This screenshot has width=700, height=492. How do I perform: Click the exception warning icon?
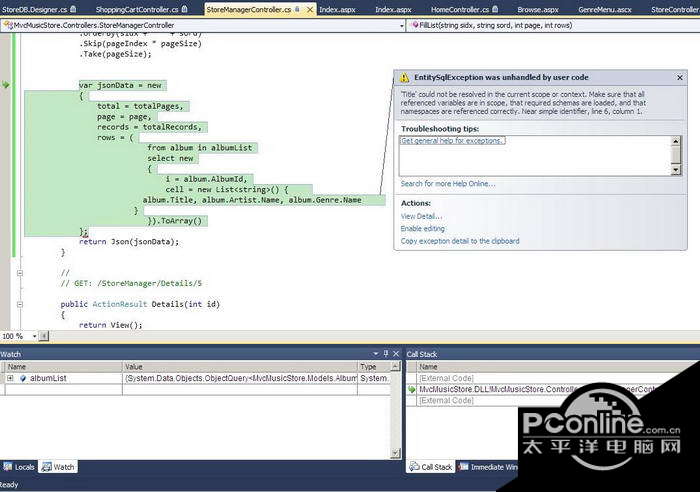(x=404, y=77)
